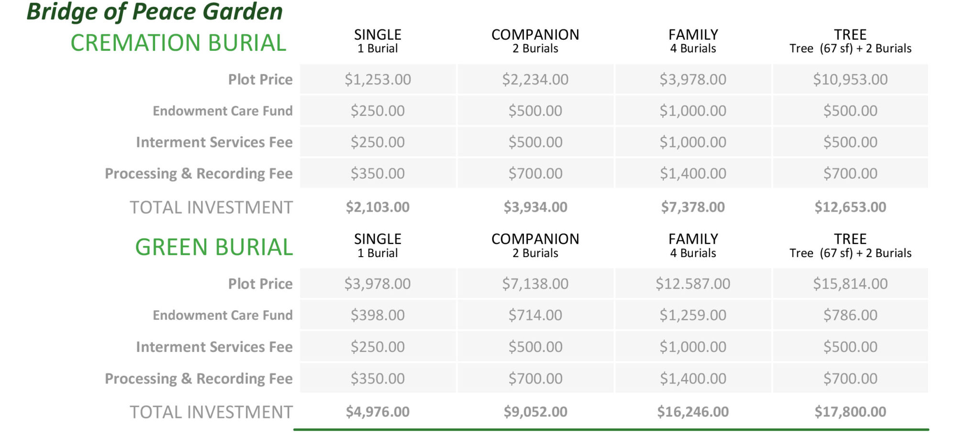Click the Green Burial Family endowment $1,259.00
Viewport: 980px width, 440px height.
(692, 315)
